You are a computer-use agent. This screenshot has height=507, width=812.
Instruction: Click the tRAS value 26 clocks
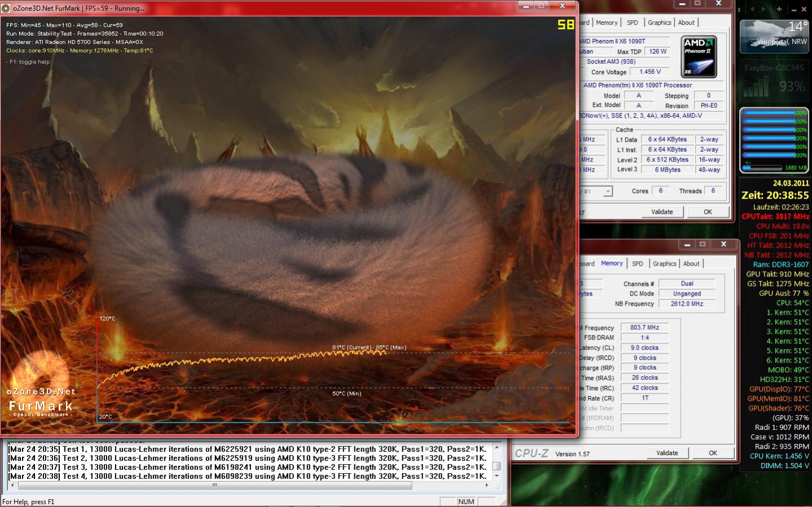click(645, 378)
